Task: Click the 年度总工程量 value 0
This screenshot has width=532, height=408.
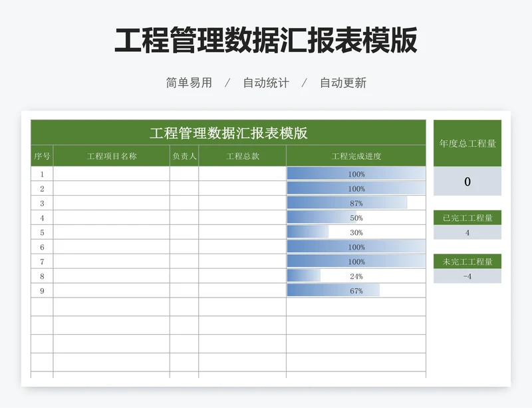Action: point(467,181)
